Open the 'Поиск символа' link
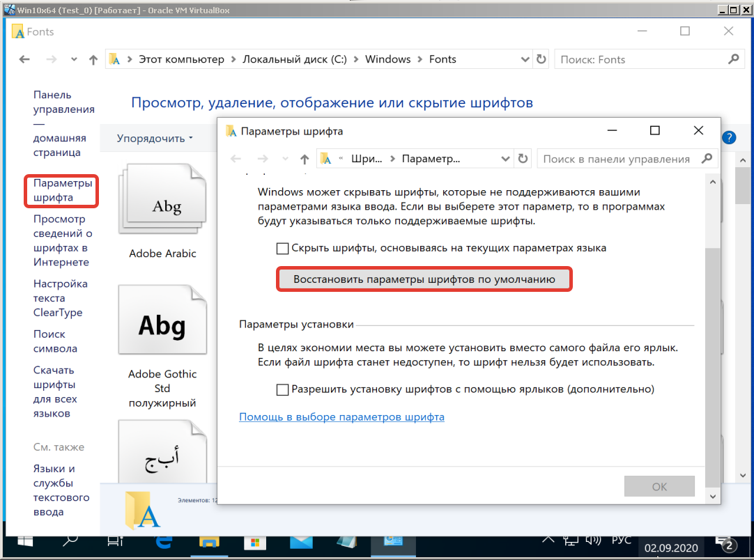 coord(55,341)
